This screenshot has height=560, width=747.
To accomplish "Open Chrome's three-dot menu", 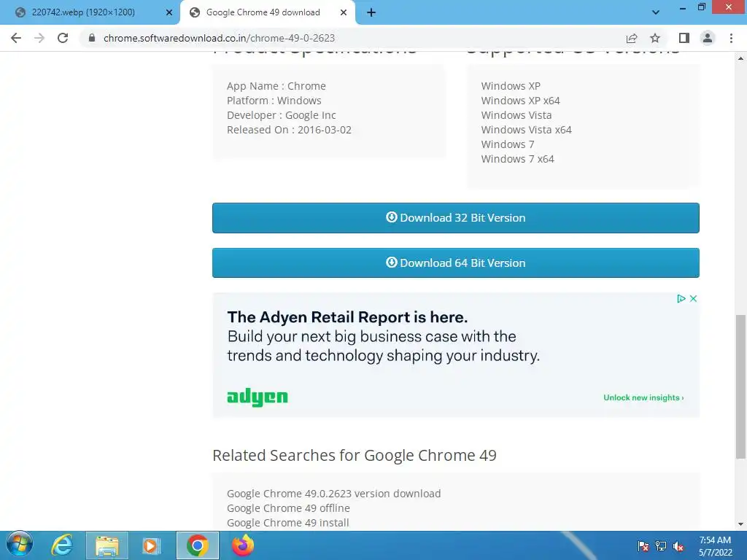I will click(x=731, y=38).
